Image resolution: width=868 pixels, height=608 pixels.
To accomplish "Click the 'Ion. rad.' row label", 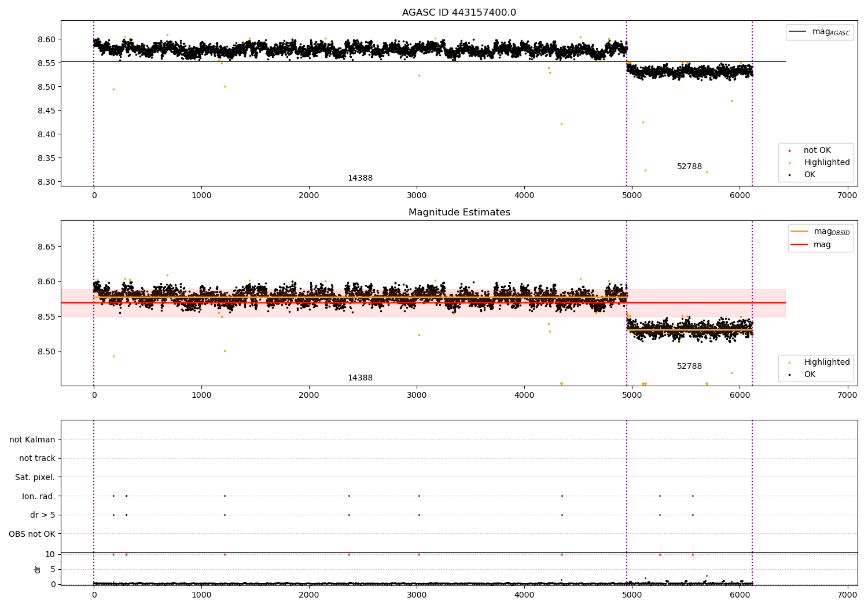I will point(39,496).
